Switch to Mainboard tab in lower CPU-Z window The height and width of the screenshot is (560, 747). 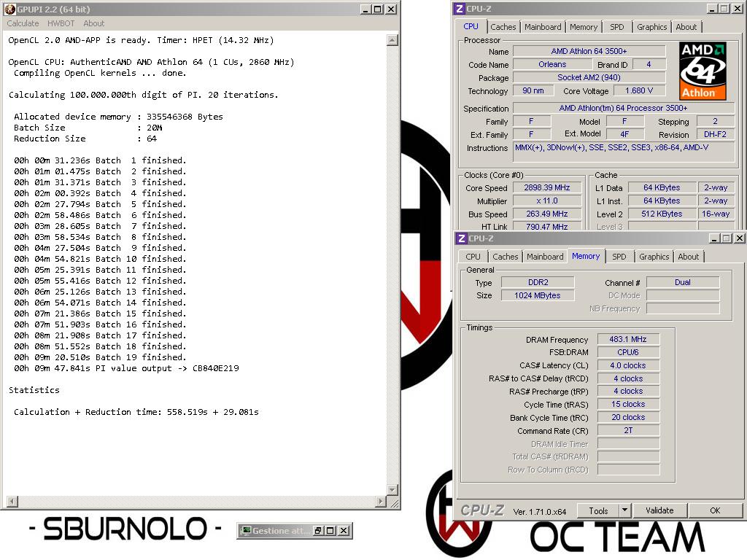[x=545, y=257]
